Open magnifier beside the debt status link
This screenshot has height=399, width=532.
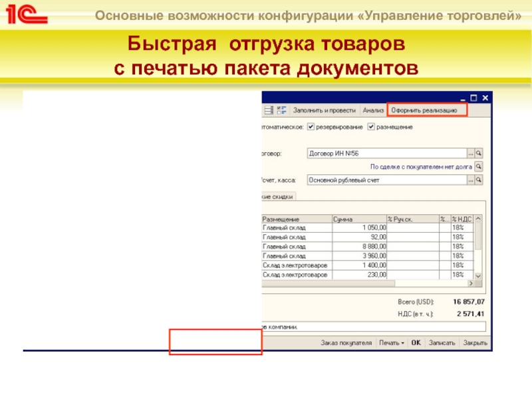click(x=478, y=167)
